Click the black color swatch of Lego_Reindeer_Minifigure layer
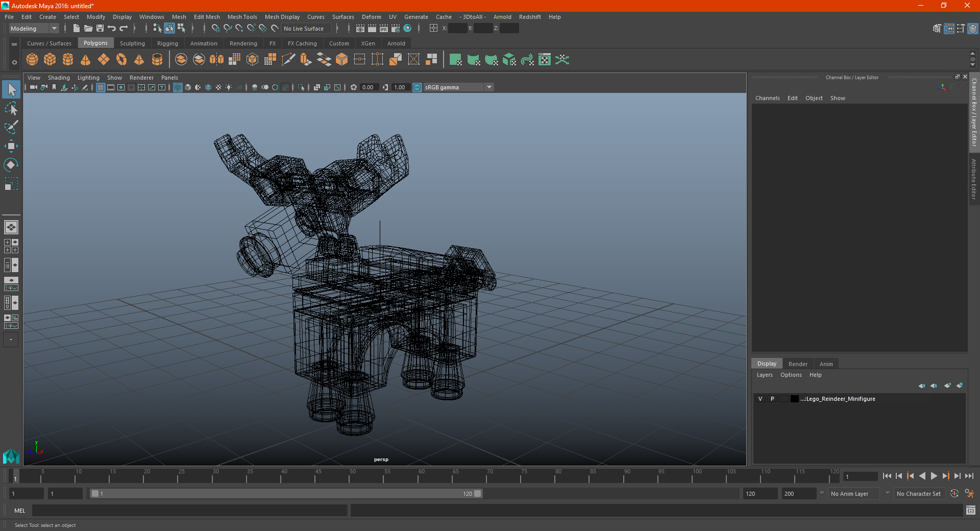Image resolution: width=980 pixels, height=531 pixels. tap(795, 399)
